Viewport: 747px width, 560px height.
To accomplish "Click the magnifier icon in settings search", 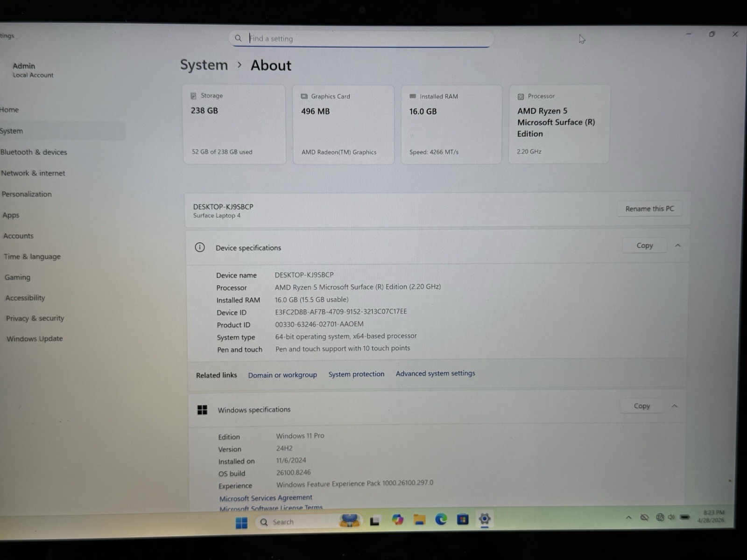I will coord(238,38).
